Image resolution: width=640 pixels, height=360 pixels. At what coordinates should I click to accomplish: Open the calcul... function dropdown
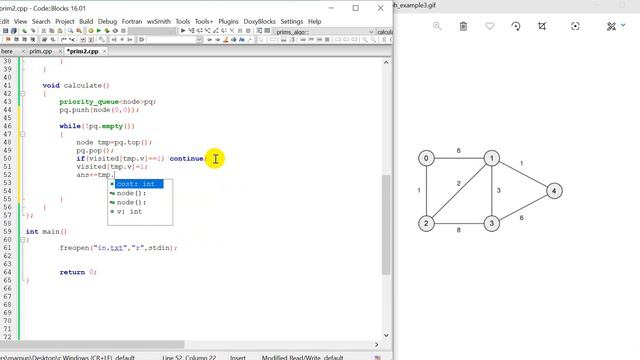(384, 31)
